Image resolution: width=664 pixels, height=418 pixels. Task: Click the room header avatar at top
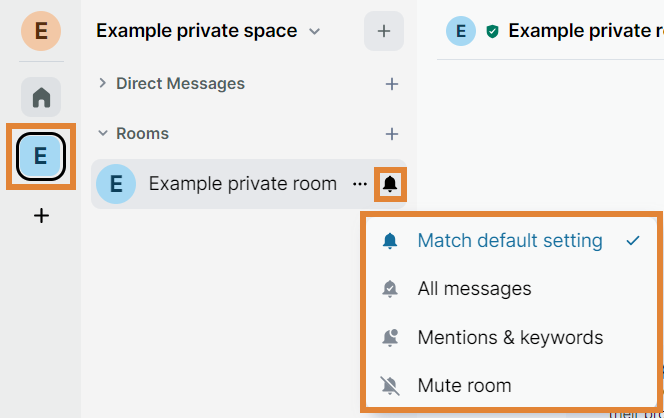(x=460, y=31)
